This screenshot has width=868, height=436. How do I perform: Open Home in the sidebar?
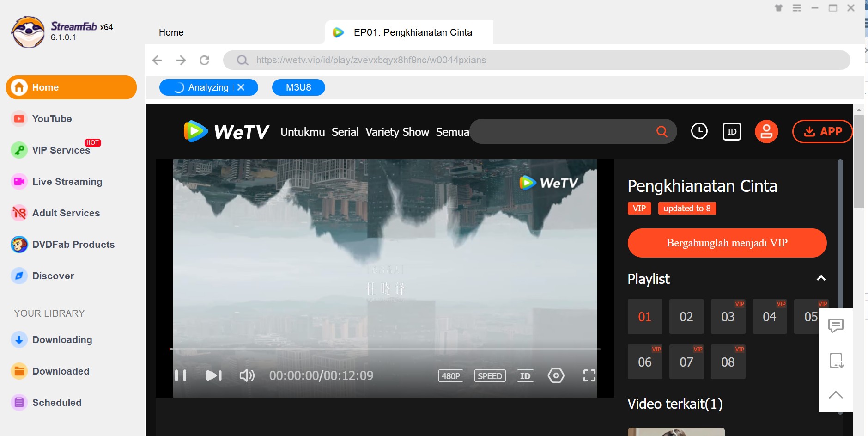click(71, 87)
